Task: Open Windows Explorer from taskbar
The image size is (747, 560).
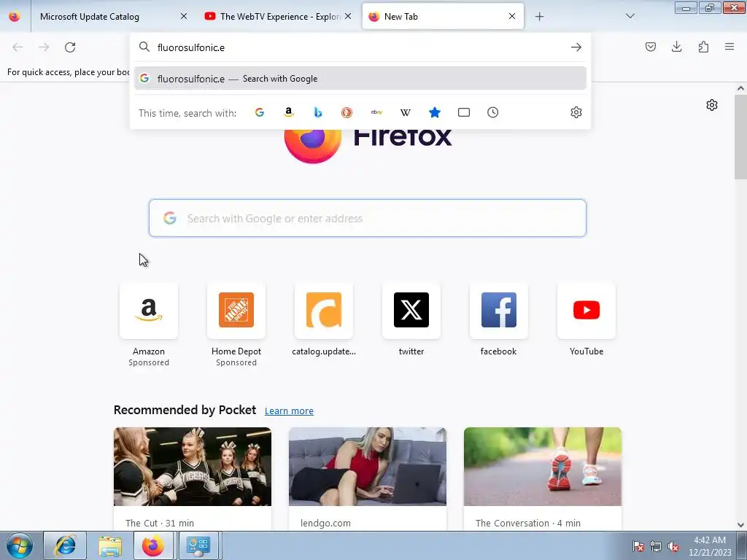Action: [x=110, y=545]
